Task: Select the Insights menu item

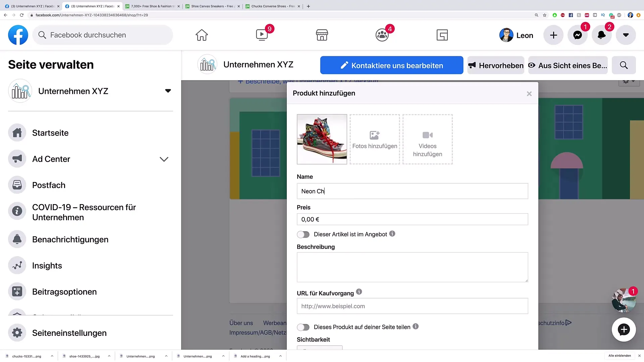Action: point(47,265)
